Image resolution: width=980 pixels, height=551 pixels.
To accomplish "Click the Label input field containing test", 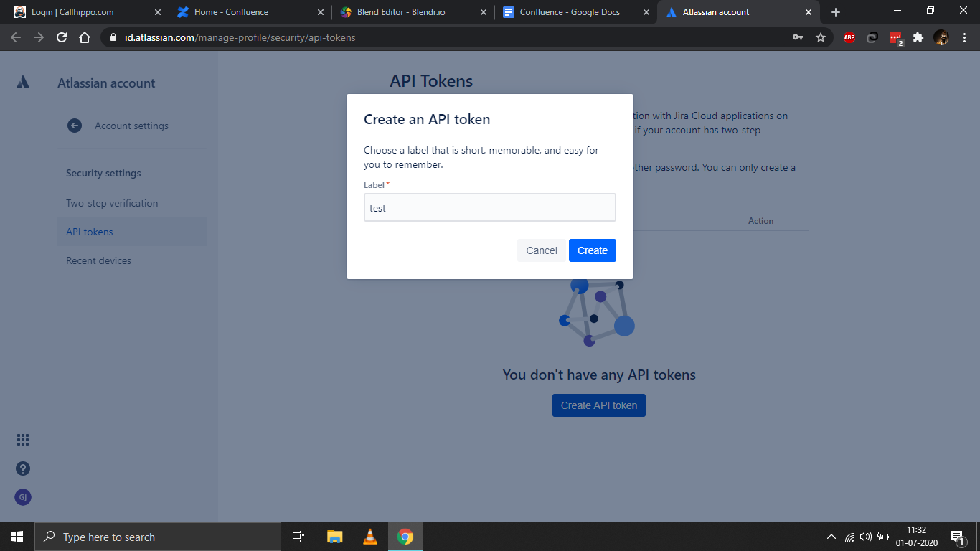I will [x=490, y=207].
